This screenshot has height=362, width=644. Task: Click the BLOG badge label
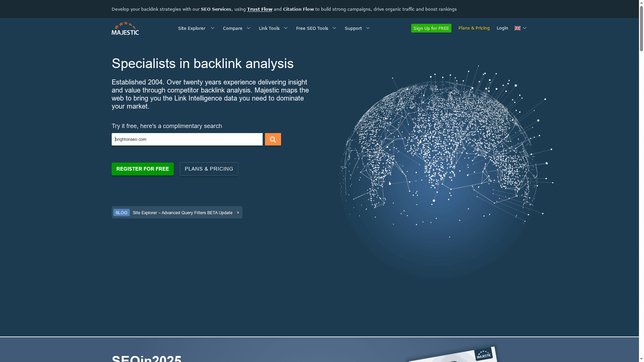click(121, 213)
